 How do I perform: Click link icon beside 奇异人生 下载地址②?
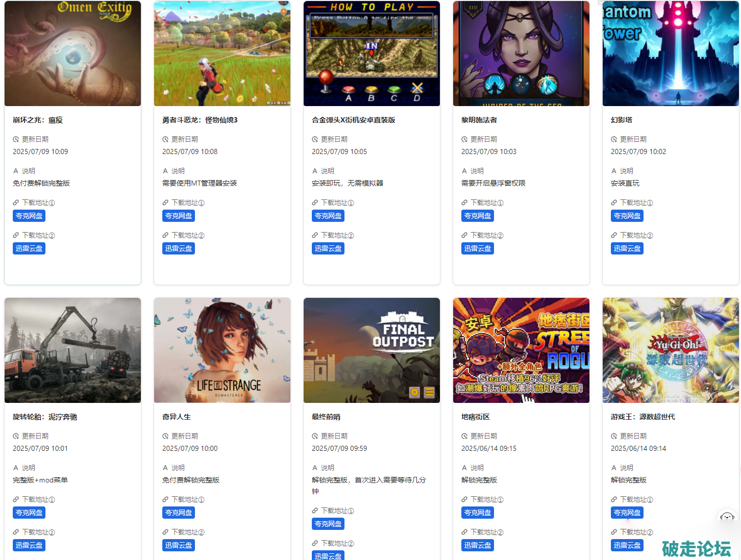pos(165,532)
